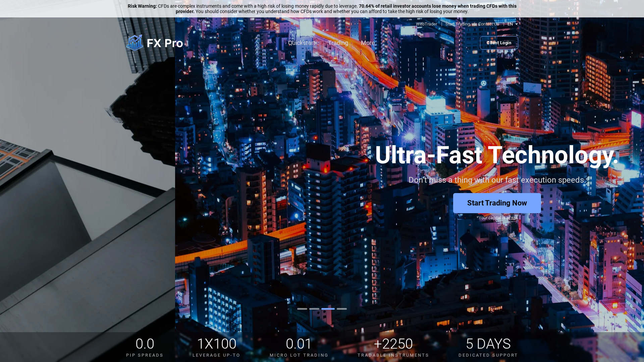Select the second carousel indicator dot
644x362 pixels.
pyautogui.click(x=314, y=309)
